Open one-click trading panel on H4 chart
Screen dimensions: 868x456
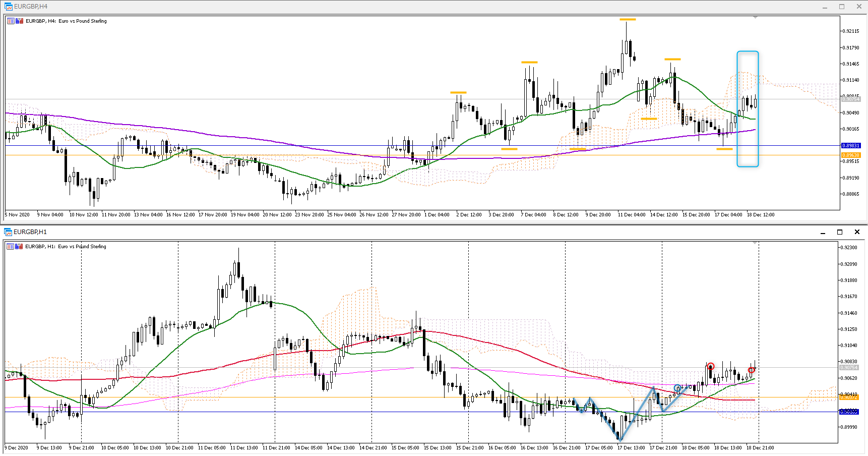tap(11, 21)
